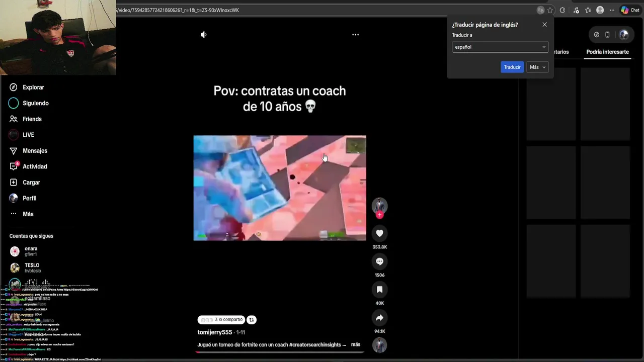Image resolution: width=644 pixels, height=362 pixels.
Task: Open the 'Traducir a' español dropdown
Action: (x=500, y=47)
